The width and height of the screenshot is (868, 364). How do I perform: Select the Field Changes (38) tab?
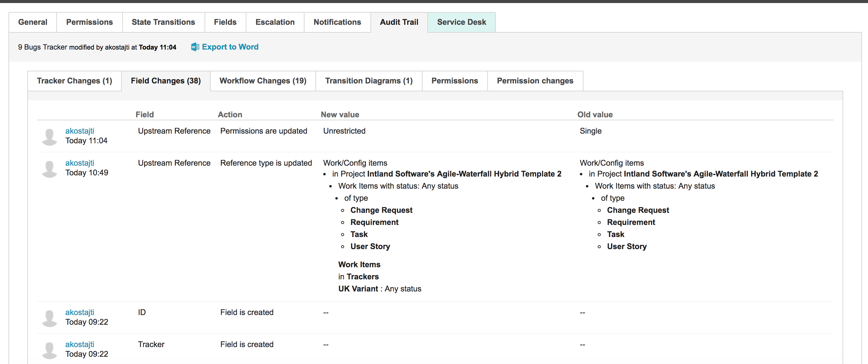(x=166, y=80)
